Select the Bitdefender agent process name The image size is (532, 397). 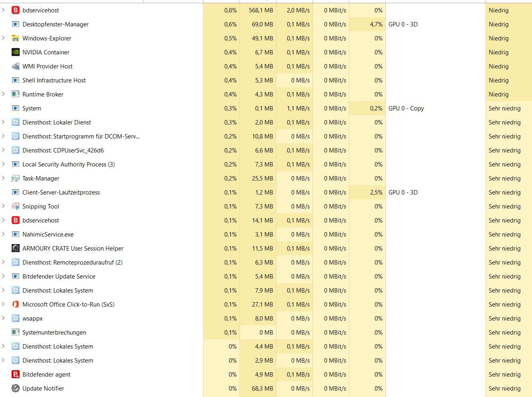(46, 375)
